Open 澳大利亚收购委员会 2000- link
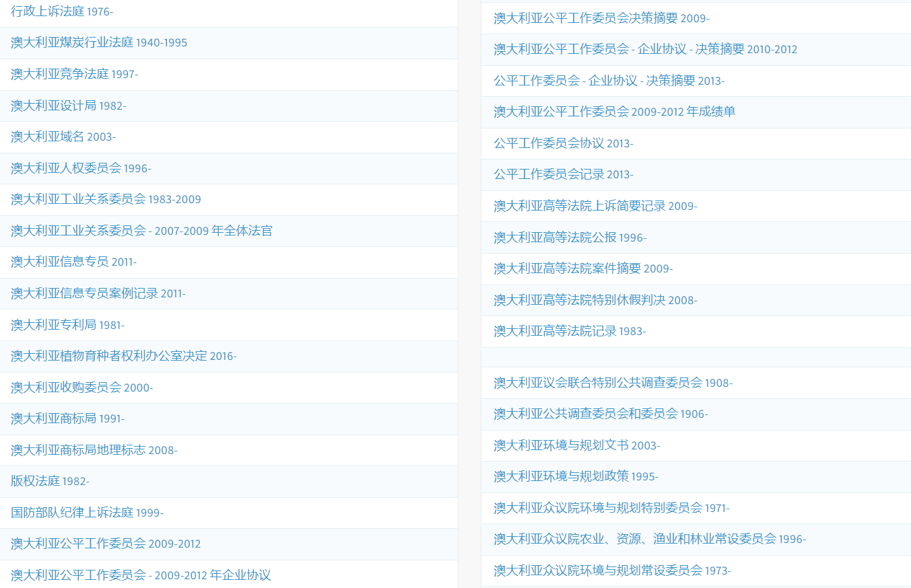 tap(82, 388)
